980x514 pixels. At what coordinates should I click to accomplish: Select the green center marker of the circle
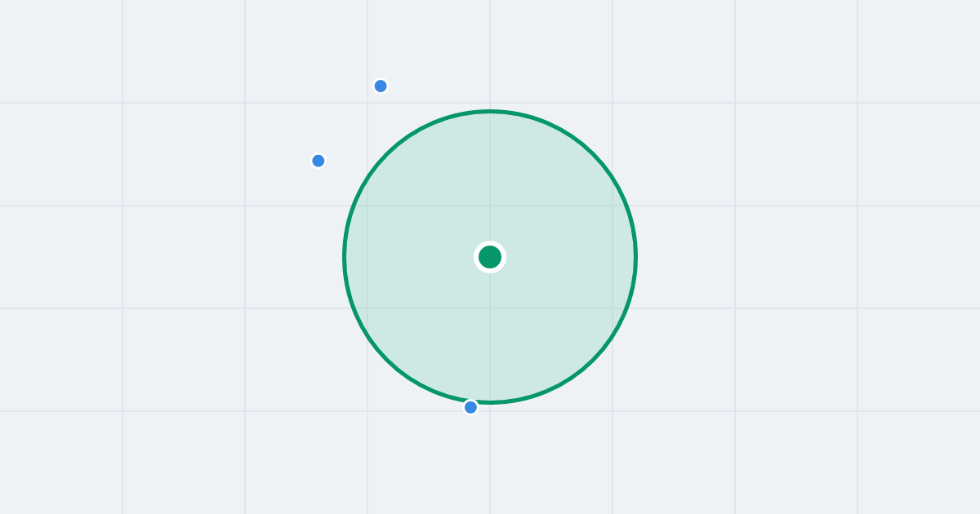(490, 257)
